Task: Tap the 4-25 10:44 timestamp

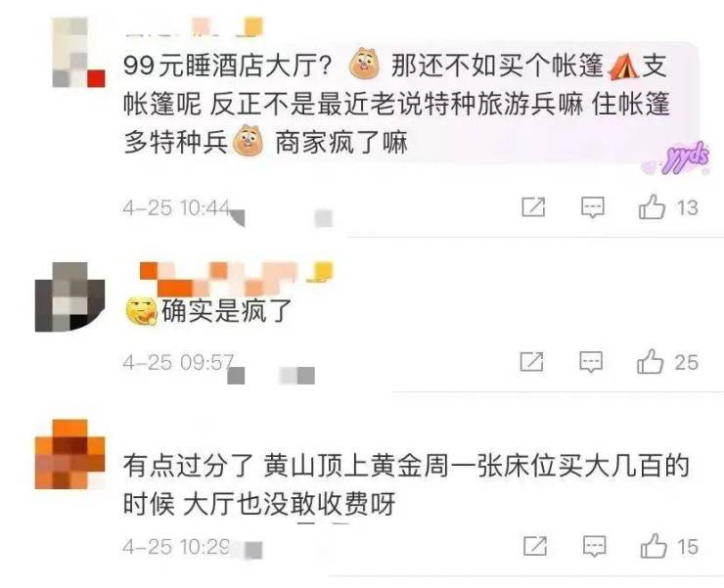Action: point(176,207)
